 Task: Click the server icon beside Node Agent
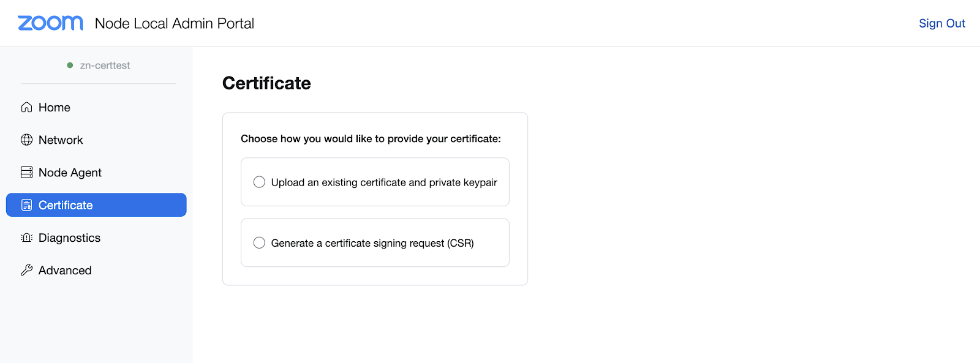click(26, 173)
